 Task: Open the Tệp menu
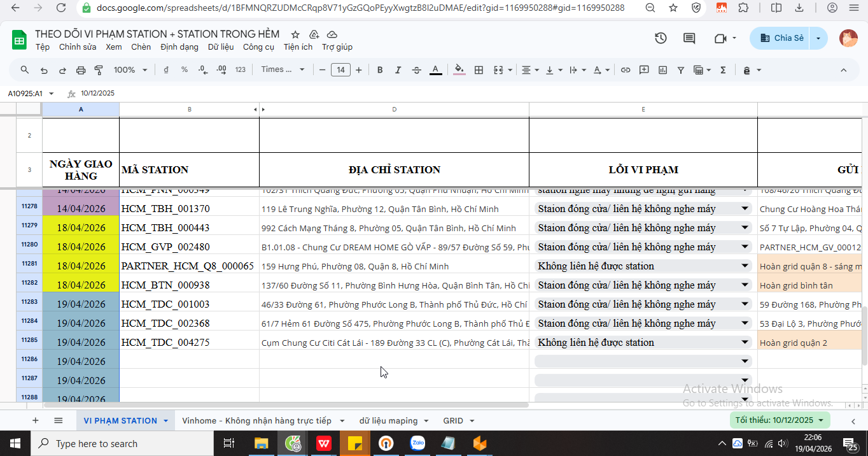pos(43,47)
